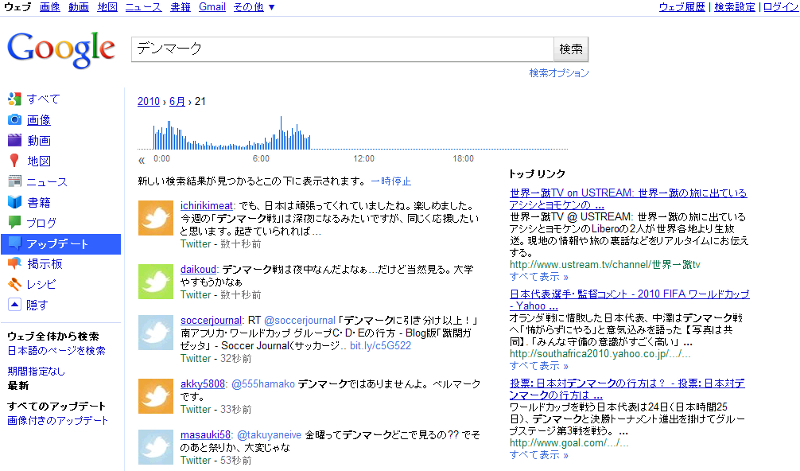This screenshot has height=471, width=800.
Task: Open the masauki58 username link
Action: coord(205,435)
